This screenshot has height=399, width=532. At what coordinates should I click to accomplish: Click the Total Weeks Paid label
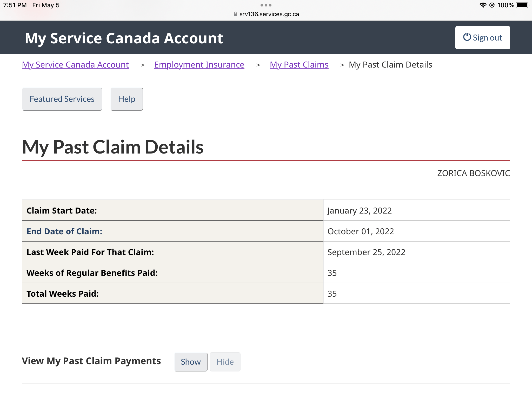[x=63, y=294]
